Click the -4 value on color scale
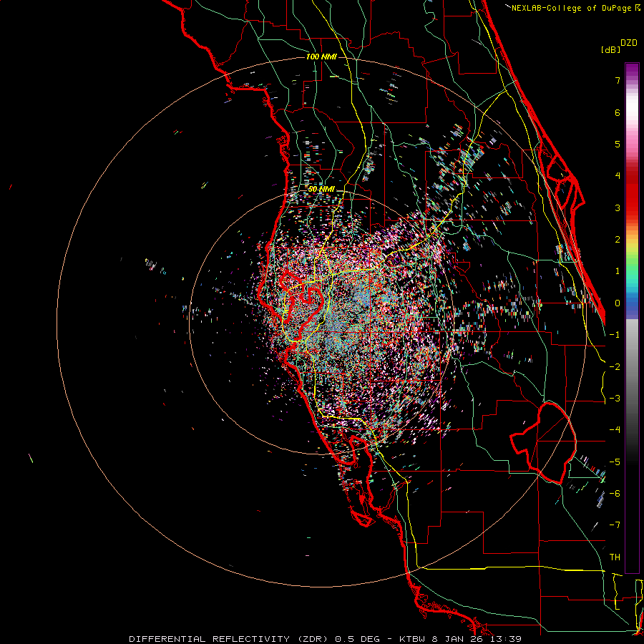 (615, 431)
